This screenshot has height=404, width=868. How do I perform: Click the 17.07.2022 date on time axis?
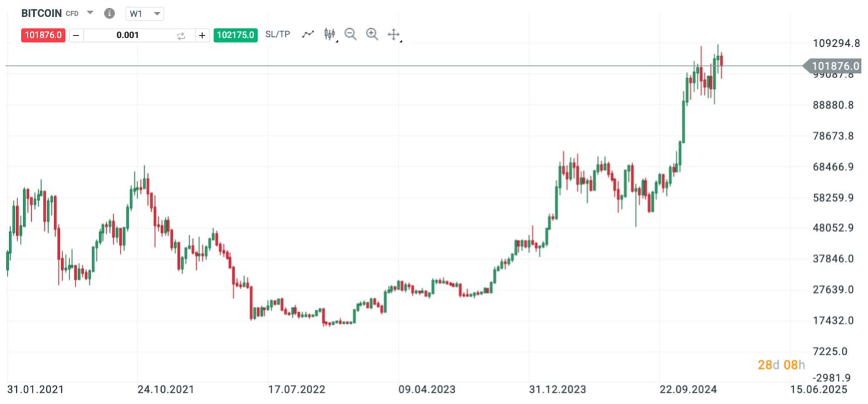click(297, 390)
